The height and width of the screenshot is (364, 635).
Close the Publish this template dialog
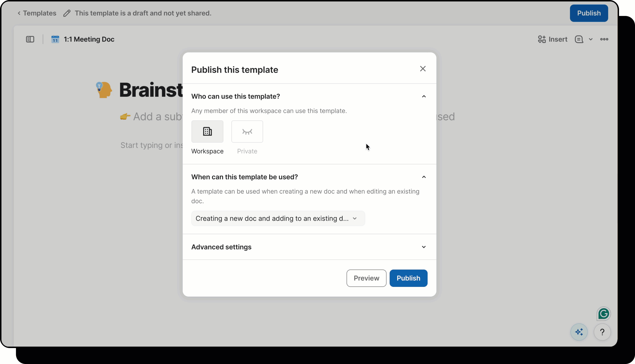pos(423,68)
